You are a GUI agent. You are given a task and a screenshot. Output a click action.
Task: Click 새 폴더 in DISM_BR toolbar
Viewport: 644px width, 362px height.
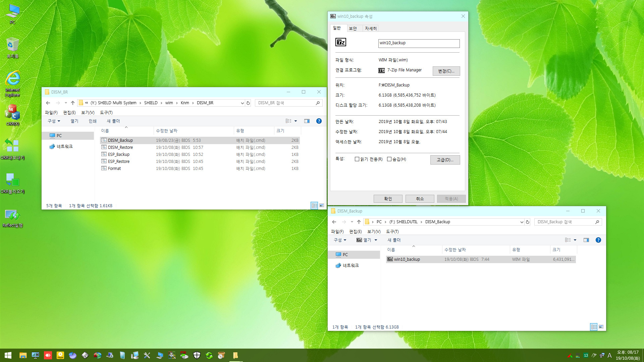point(113,121)
